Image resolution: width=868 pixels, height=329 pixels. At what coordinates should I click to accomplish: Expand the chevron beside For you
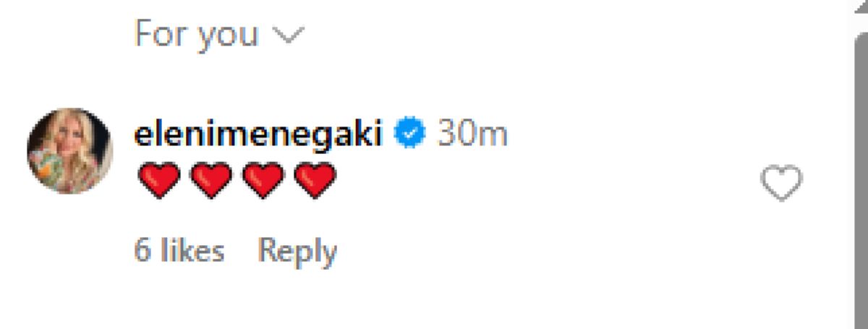tap(289, 34)
